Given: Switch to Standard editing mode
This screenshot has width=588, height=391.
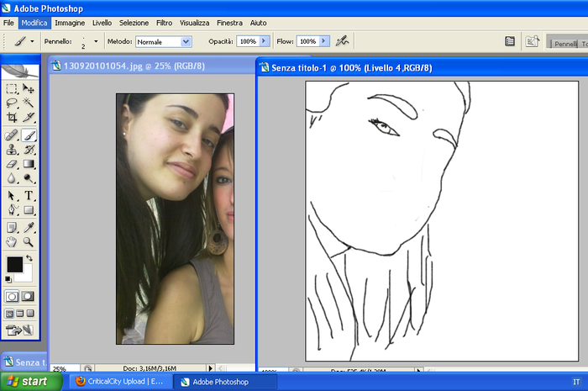Looking at the screenshot, I should coord(13,296).
